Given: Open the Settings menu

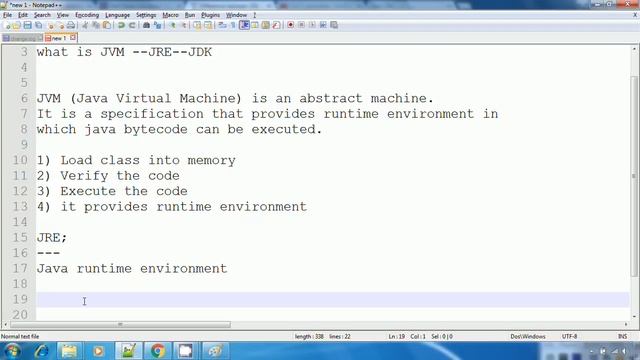Looking at the screenshot, I should click(146, 15).
